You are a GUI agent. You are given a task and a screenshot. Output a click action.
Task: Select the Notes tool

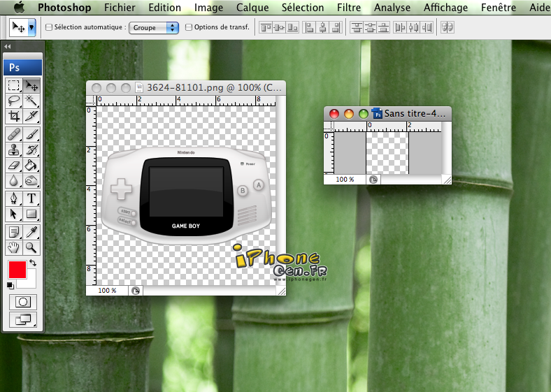[14, 232]
